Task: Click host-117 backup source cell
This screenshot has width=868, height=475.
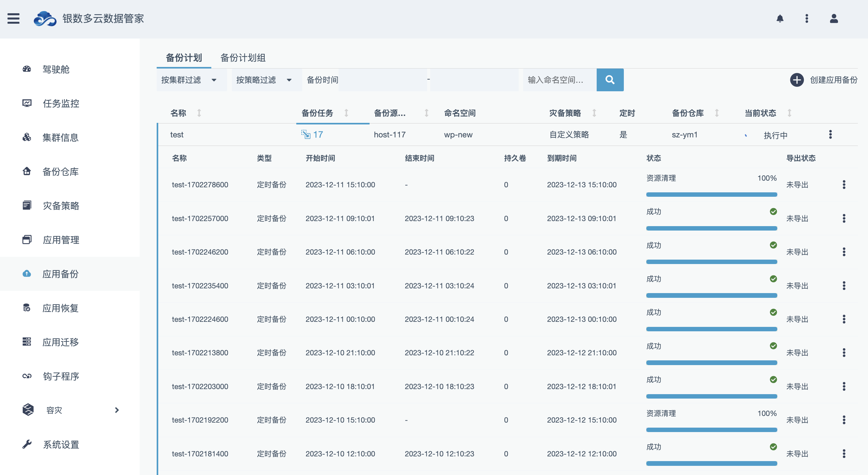Action: (389, 135)
